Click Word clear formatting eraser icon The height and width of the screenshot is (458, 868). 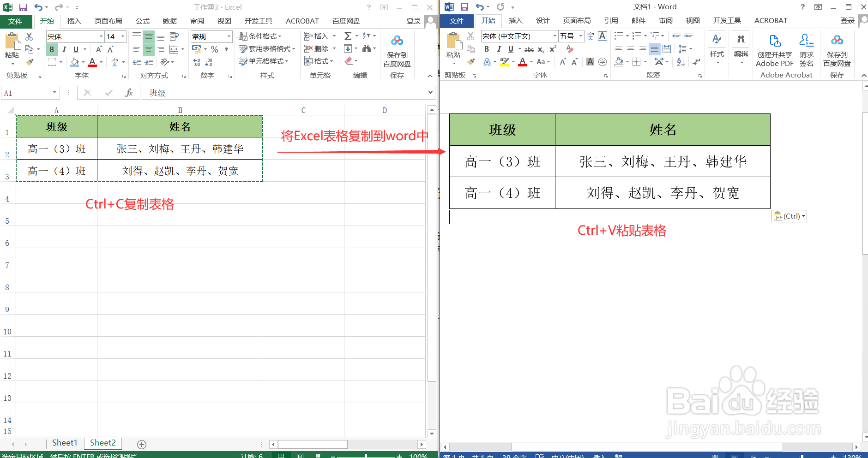tap(570, 49)
